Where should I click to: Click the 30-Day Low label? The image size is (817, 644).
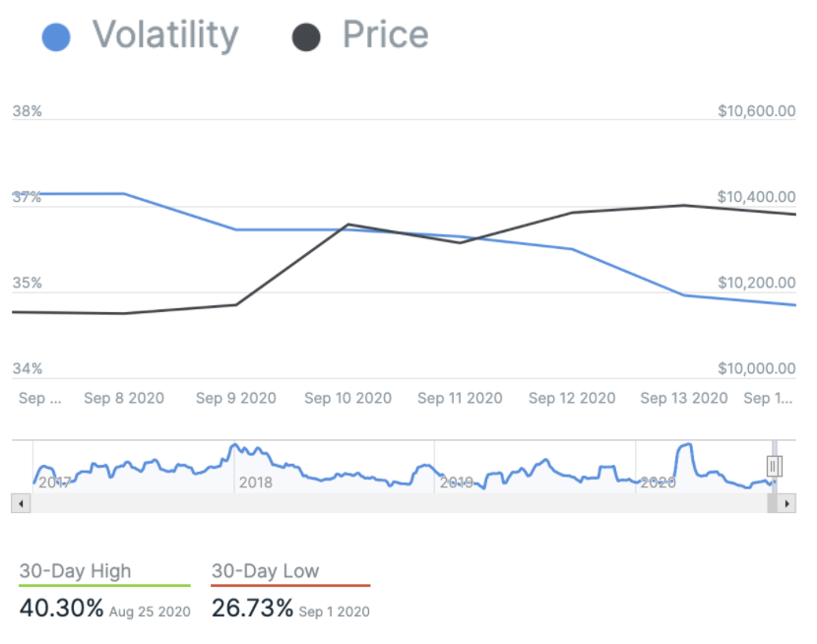pyautogui.click(x=265, y=571)
